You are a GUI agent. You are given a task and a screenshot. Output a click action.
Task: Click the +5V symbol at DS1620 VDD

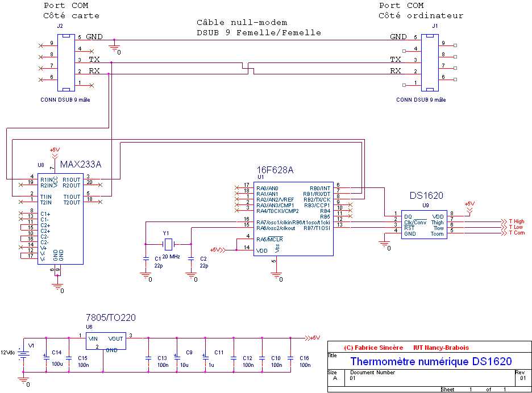(469, 207)
